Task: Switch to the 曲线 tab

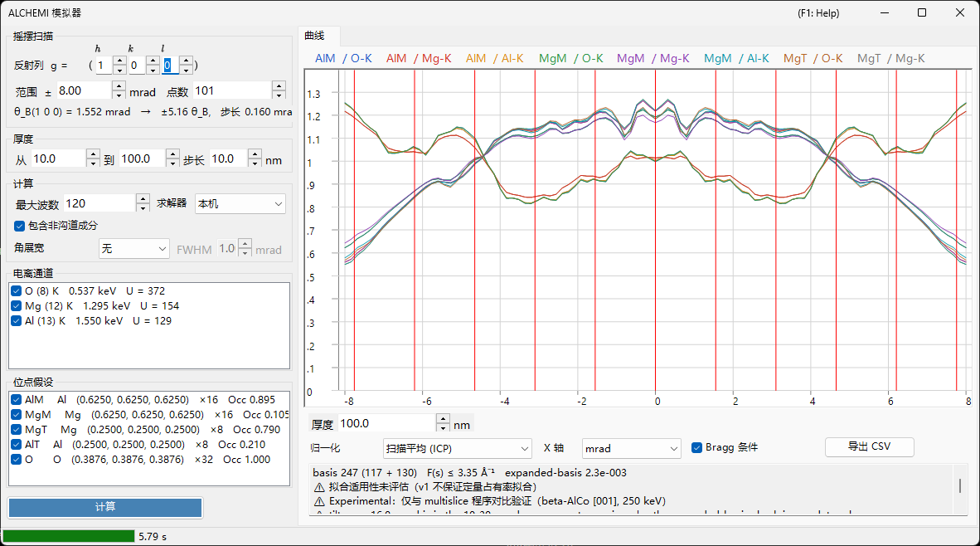Action: 314,36
